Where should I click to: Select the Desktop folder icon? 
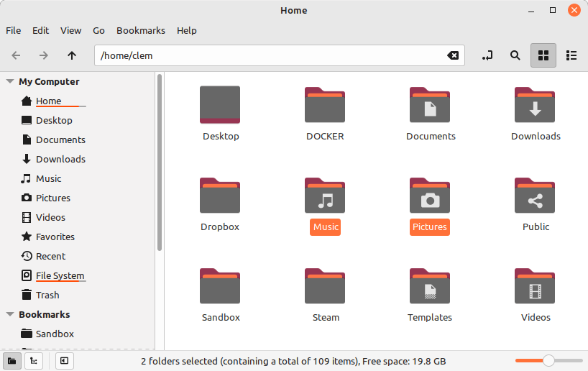[220, 105]
